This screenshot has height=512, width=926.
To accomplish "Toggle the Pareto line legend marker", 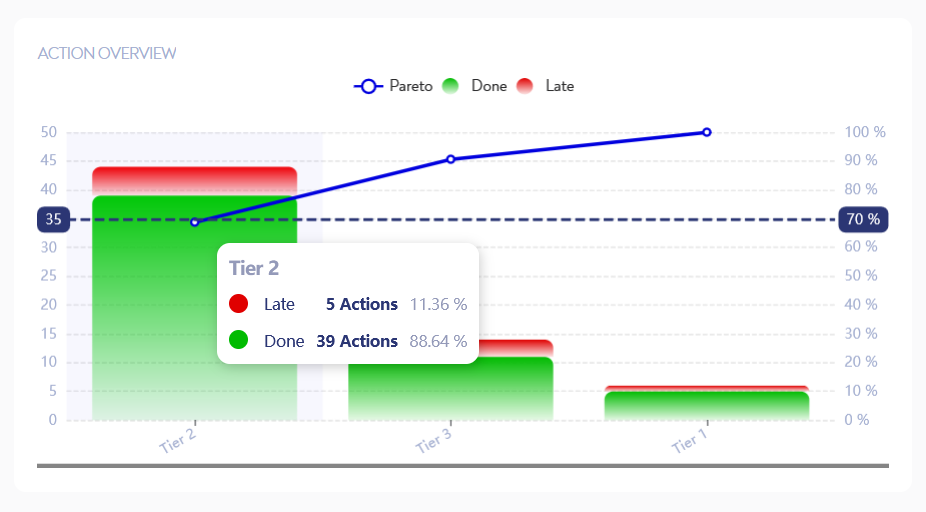I will (368, 86).
